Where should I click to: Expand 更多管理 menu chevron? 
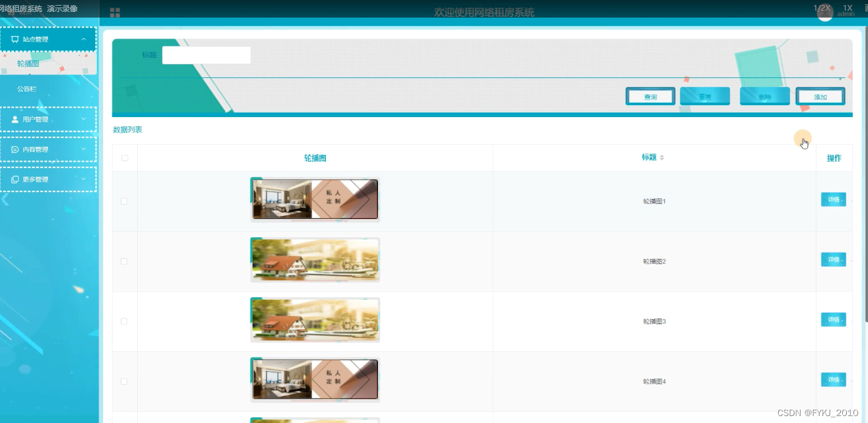coord(84,179)
